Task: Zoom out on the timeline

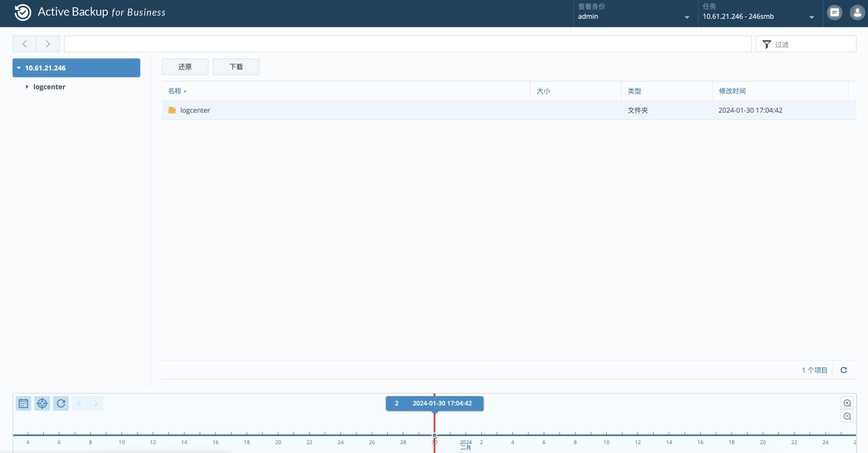Action: (847, 416)
